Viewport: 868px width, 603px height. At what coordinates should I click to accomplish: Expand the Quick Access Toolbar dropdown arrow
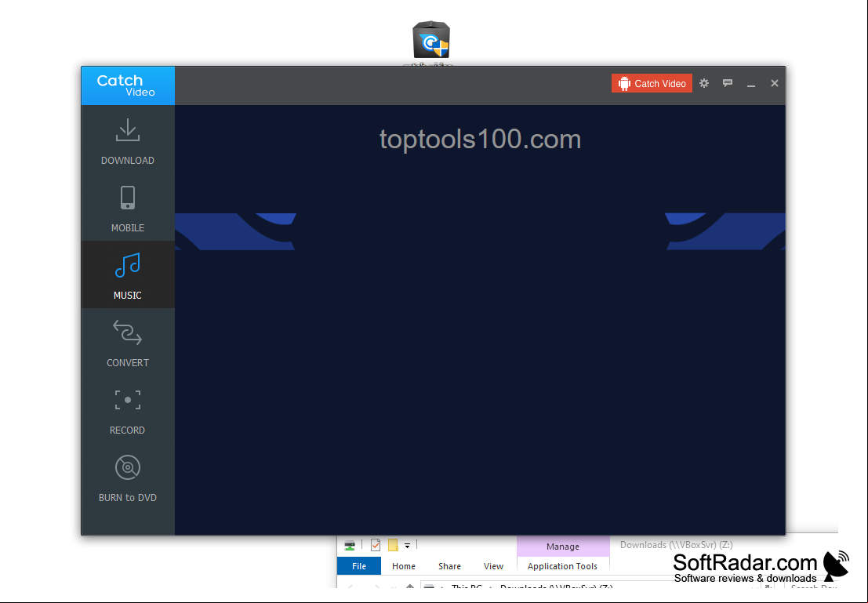click(x=408, y=546)
